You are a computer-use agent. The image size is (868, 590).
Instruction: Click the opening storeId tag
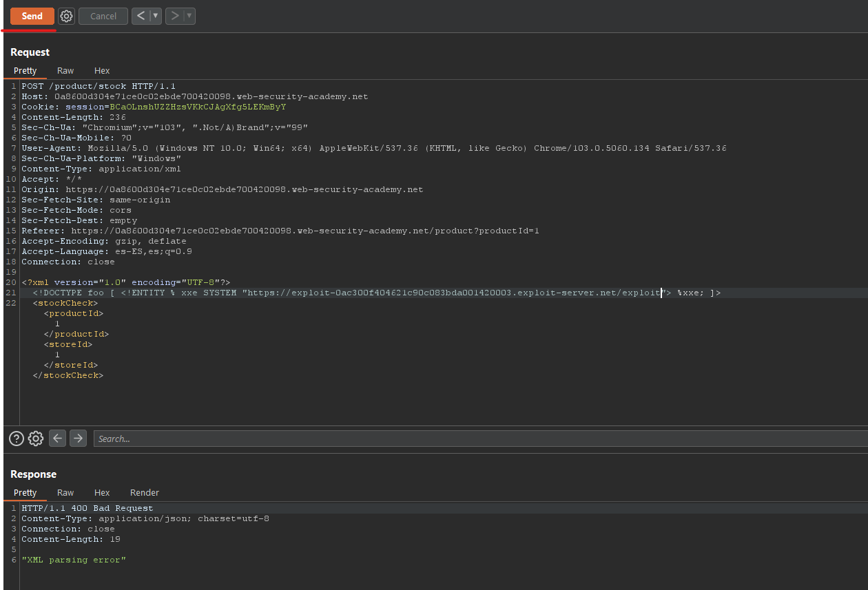(68, 344)
